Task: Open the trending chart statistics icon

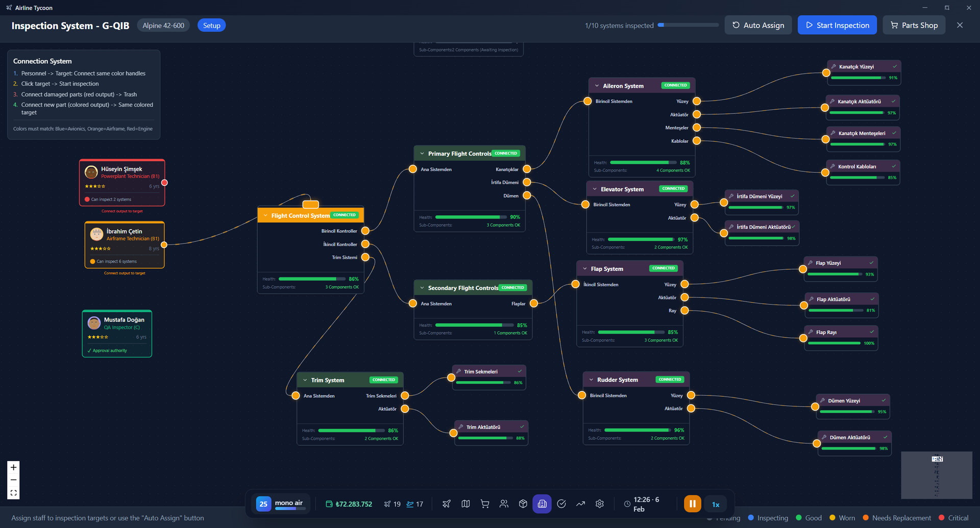Action: (580, 504)
